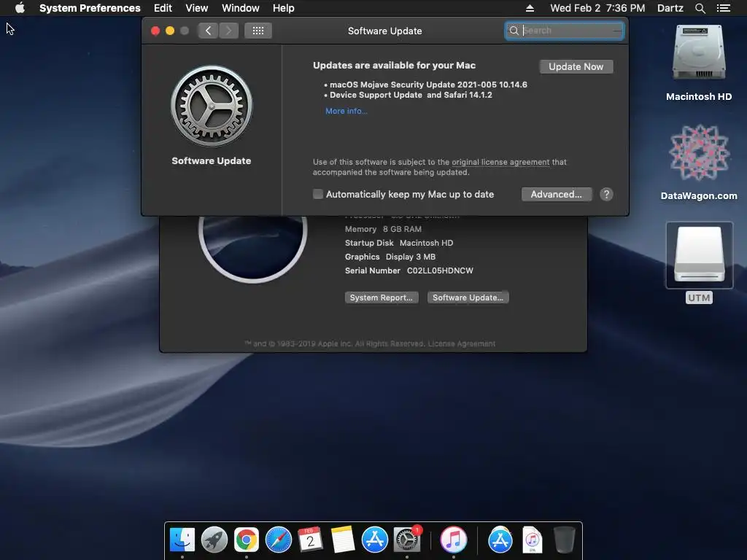Close the Software Update window
Screen dimensions: 747x560
[x=155, y=31]
